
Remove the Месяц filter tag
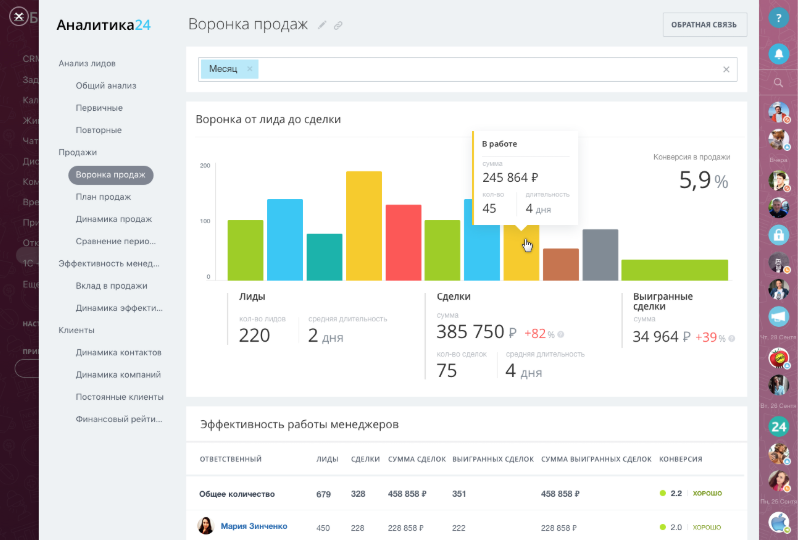point(250,69)
